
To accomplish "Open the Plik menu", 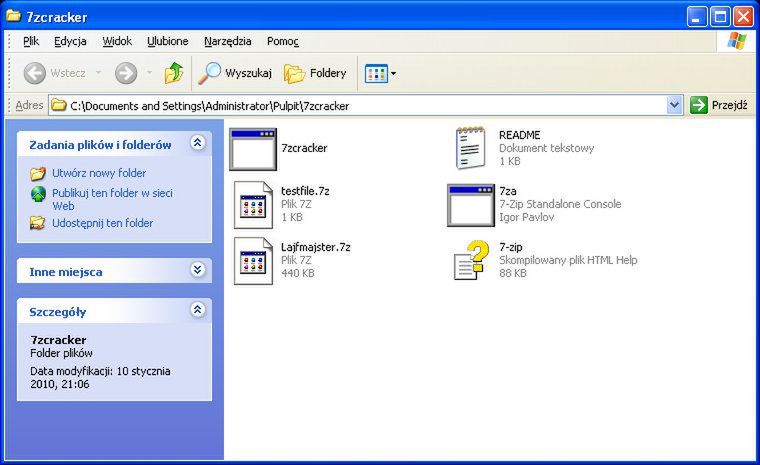I will 31,41.
